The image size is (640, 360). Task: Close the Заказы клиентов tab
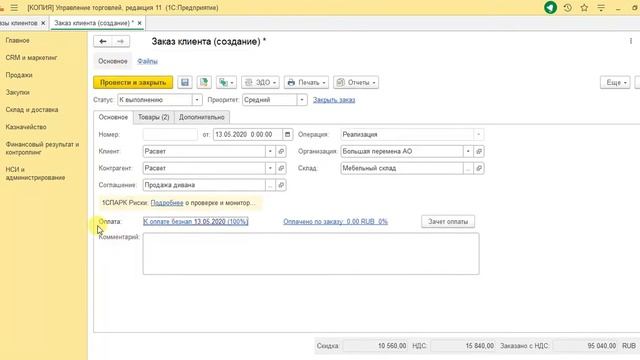pyautogui.click(x=43, y=23)
